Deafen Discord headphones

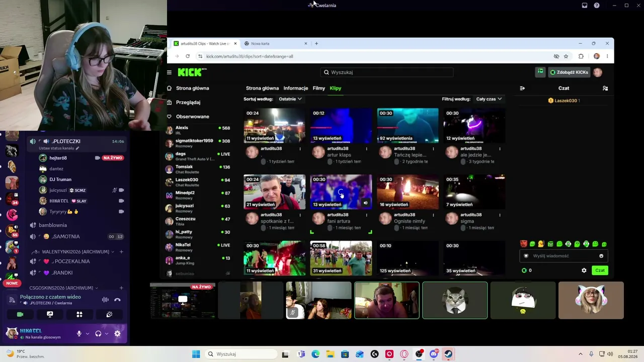click(98, 333)
